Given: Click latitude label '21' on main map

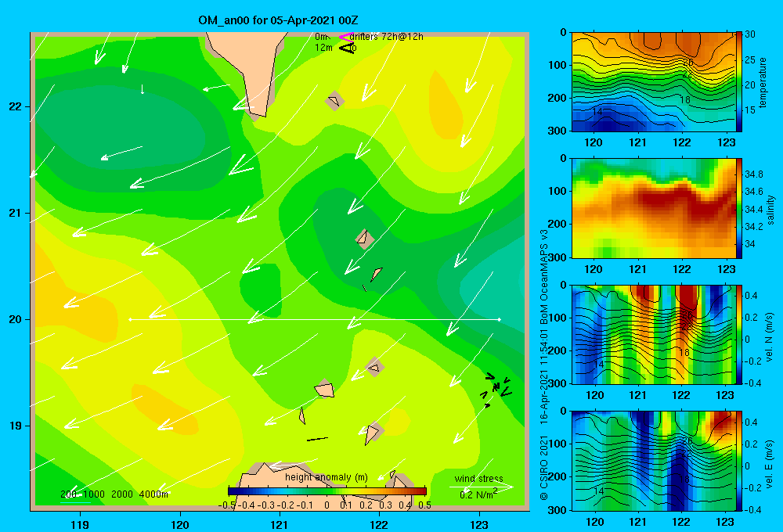Looking at the screenshot, I should [x=16, y=213].
